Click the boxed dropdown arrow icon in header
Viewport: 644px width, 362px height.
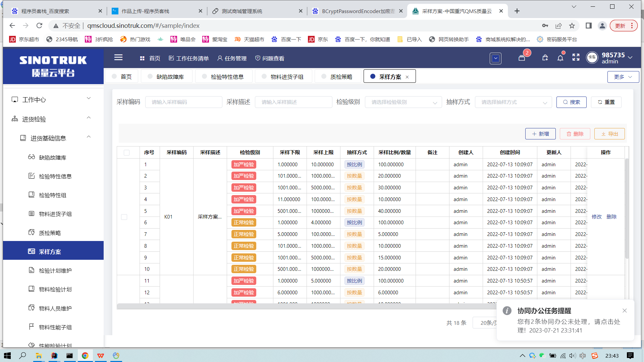495,59
